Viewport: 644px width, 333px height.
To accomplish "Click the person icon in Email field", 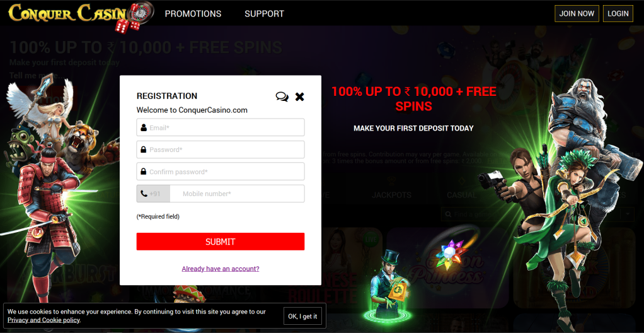I will click(x=143, y=127).
